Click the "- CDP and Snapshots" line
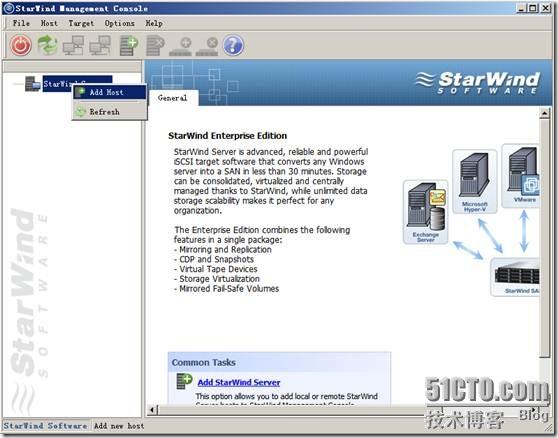Screen dimensions: 558x438 214,259
